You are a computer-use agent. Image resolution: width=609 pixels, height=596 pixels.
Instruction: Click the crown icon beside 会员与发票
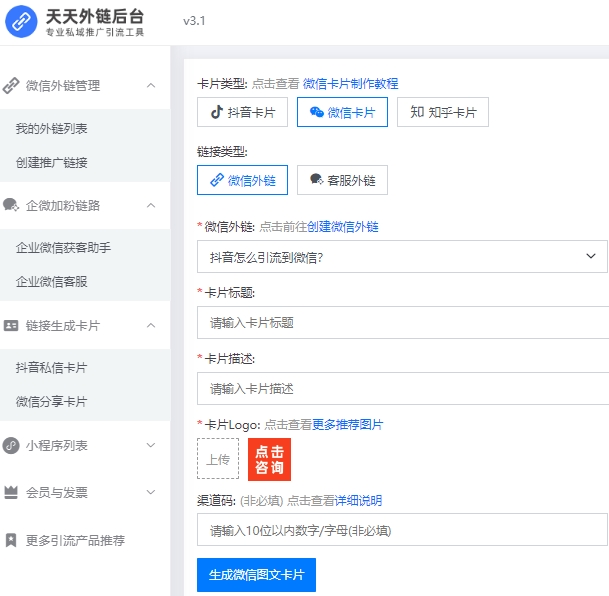(x=11, y=492)
